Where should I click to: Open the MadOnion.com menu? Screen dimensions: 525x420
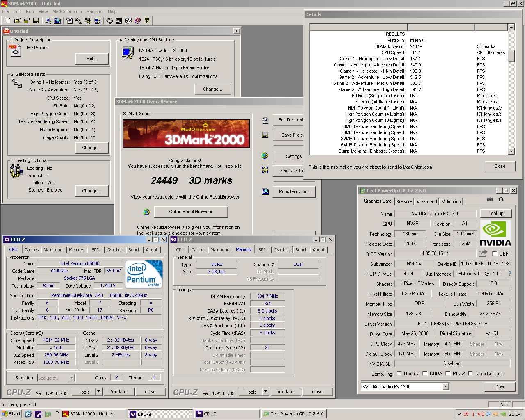(67, 11)
